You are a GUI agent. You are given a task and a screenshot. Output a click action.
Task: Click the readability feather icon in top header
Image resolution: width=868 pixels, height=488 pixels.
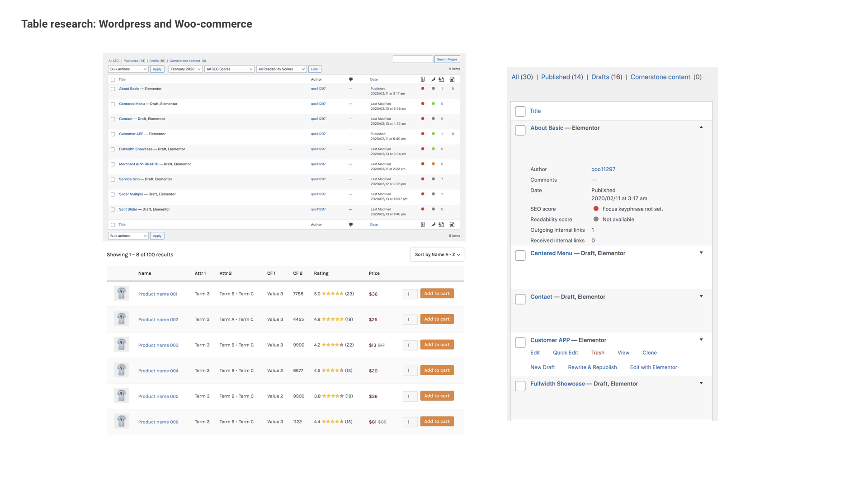(433, 80)
